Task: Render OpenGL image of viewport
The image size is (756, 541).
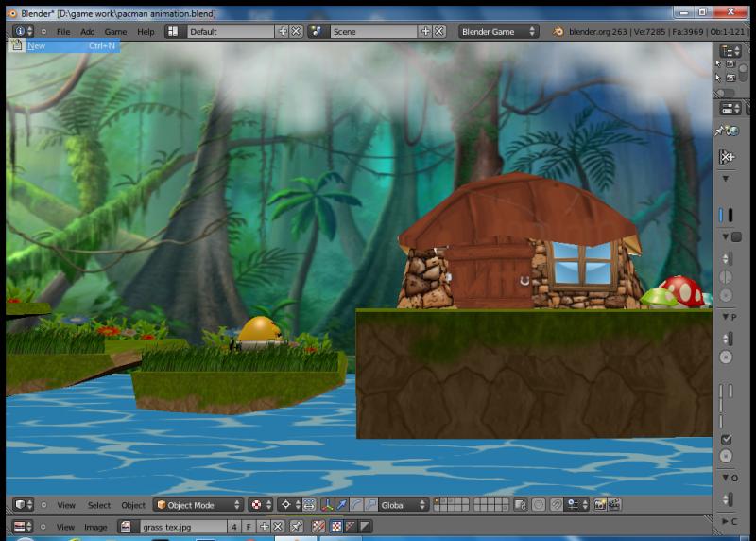Action: [x=600, y=505]
